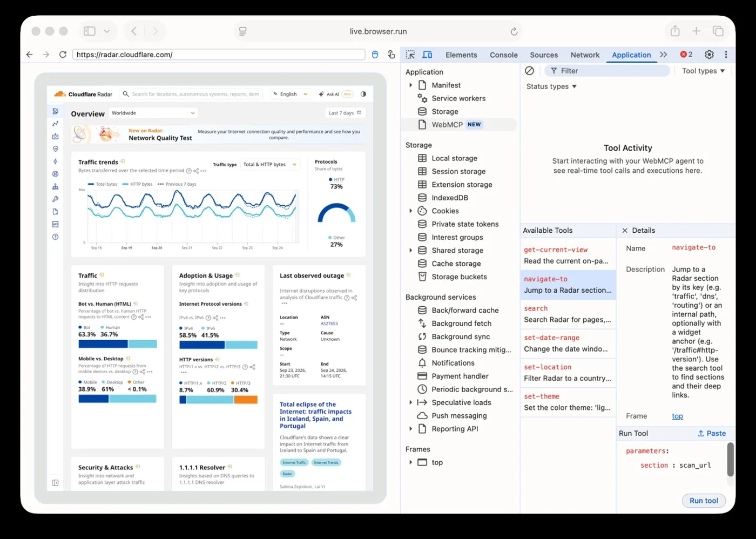This screenshot has width=756, height=539.
Task: Click the Filter input in the WebMCP pane
Action: [607, 71]
